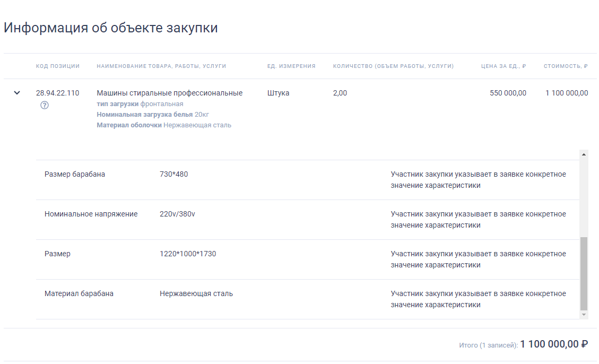Click 'Наименование товара, работы, услуги' header
Viewport: 599px width, 364px height.
tap(161, 66)
